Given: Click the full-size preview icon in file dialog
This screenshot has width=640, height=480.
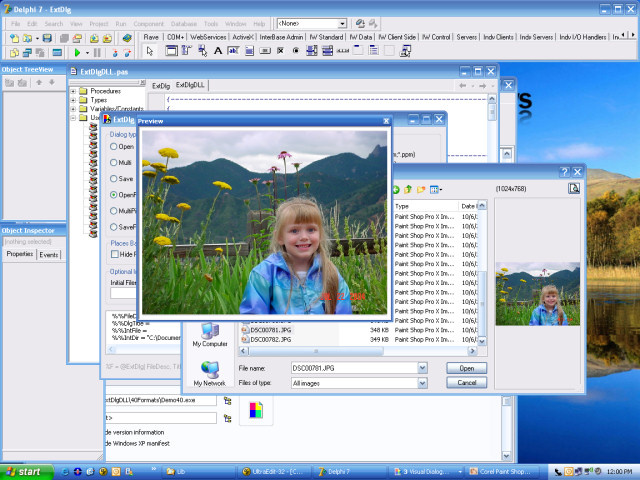Looking at the screenshot, I should click(x=574, y=188).
